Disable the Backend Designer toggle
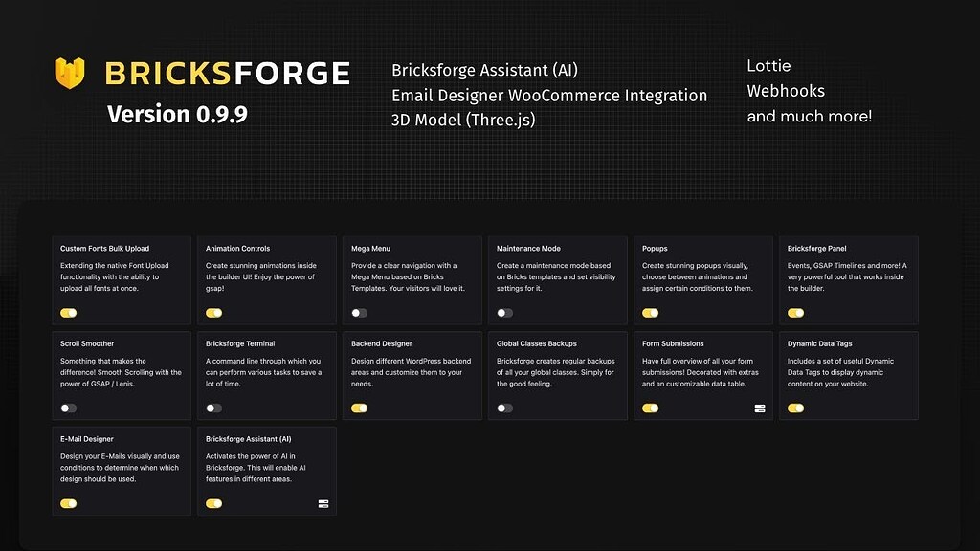This screenshot has width=980, height=551. pyautogui.click(x=360, y=408)
